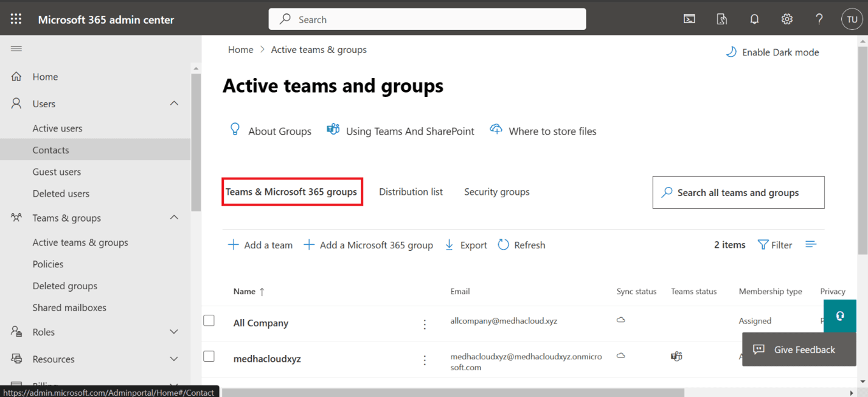Open more actions for All Company
This screenshot has width=868, height=397.
pyautogui.click(x=425, y=324)
